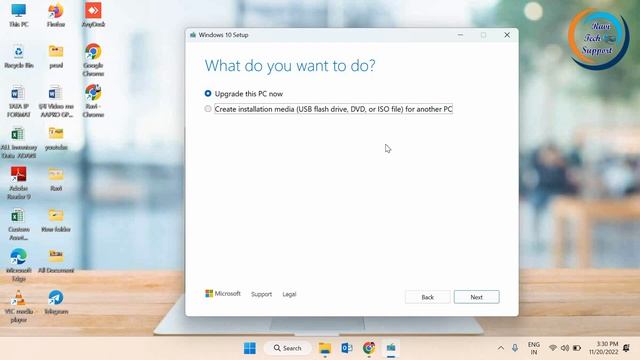Select the Recycle Bin desktop icon
The image size is (640, 360).
[x=19, y=56]
